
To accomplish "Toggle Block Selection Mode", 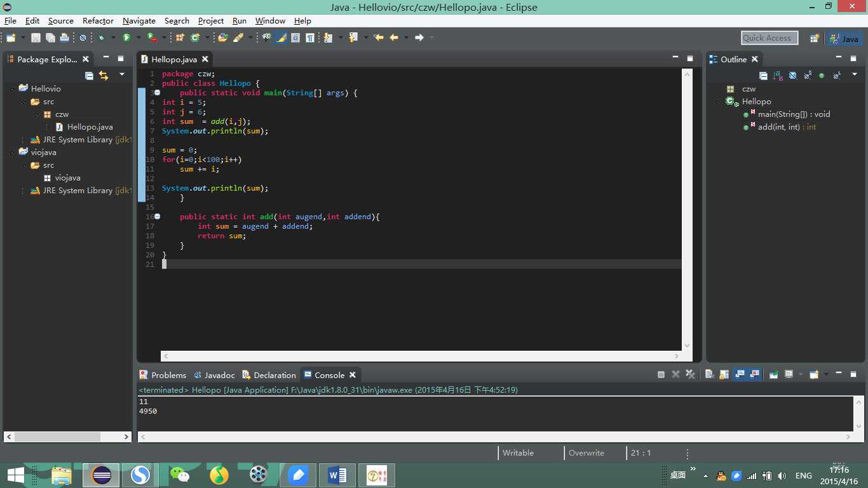I will coord(295,37).
